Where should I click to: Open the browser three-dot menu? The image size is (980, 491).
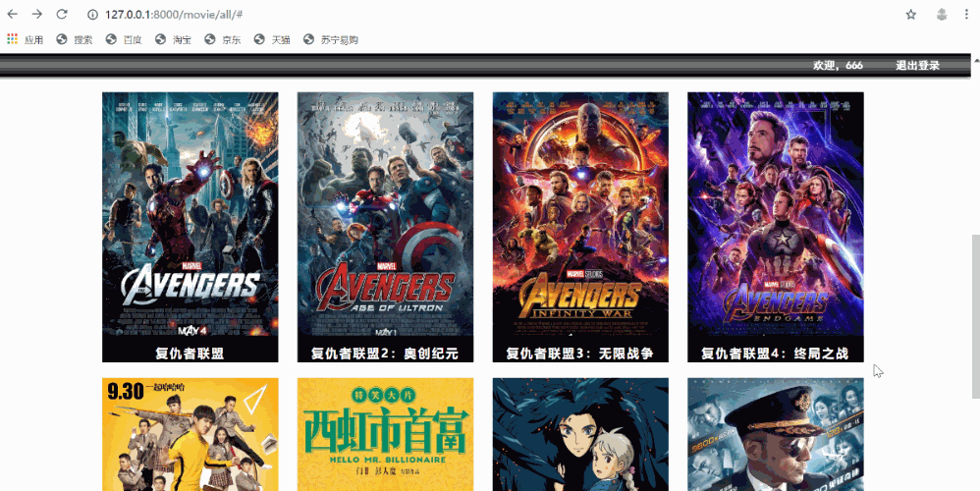pyautogui.click(x=966, y=15)
